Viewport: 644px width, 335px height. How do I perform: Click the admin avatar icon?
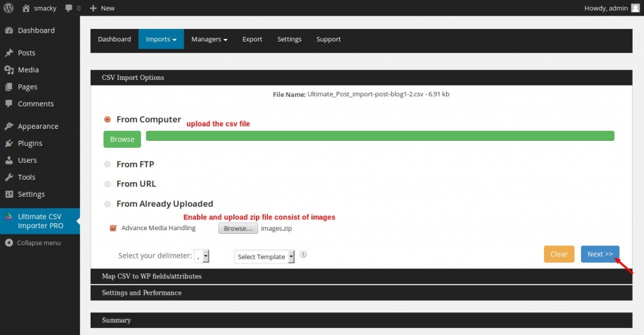point(635,8)
